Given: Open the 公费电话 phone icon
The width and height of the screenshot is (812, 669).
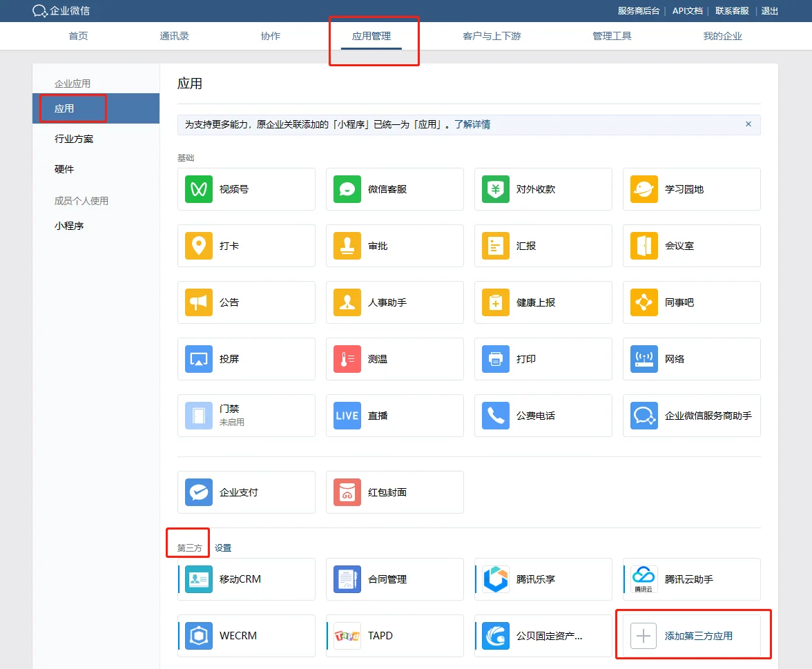Looking at the screenshot, I should (496, 416).
